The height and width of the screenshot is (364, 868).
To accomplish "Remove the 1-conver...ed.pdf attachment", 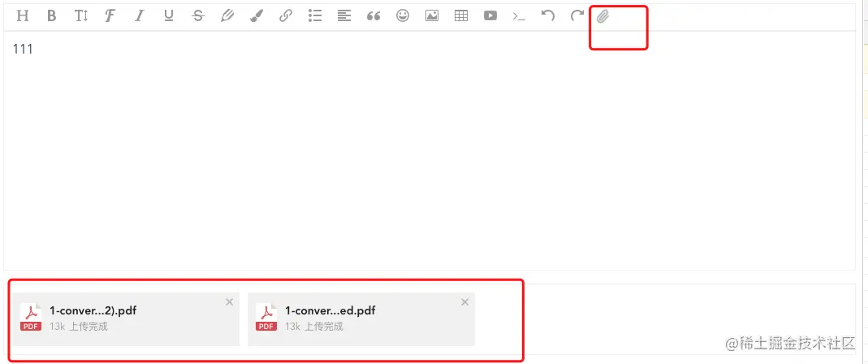I will pyautogui.click(x=465, y=302).
